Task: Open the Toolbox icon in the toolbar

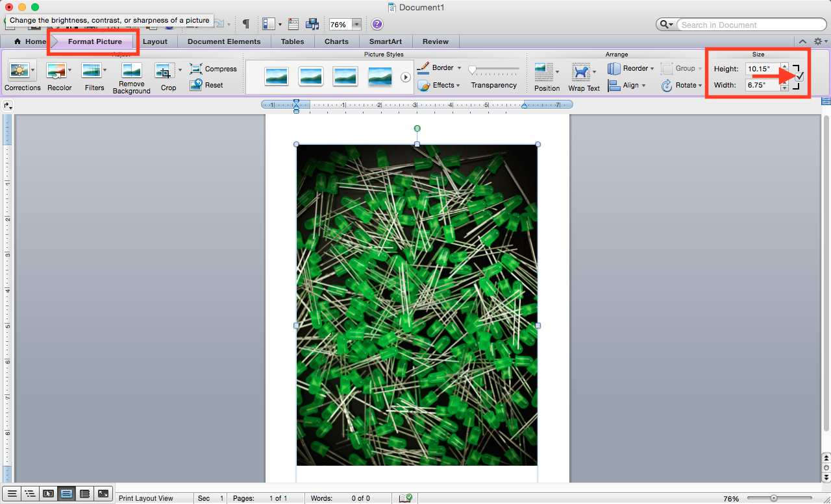Action: coord(293,24)
